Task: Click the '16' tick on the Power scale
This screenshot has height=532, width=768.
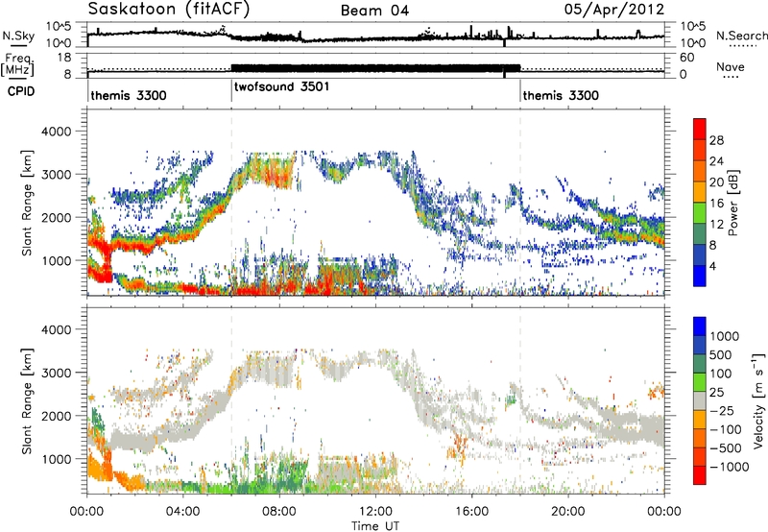Action: [716, 204]
